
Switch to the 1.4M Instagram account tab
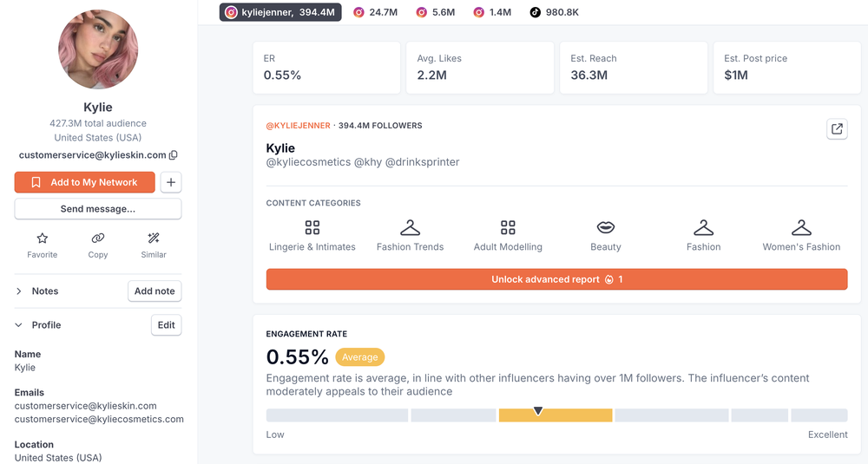[x=492, y=12]
